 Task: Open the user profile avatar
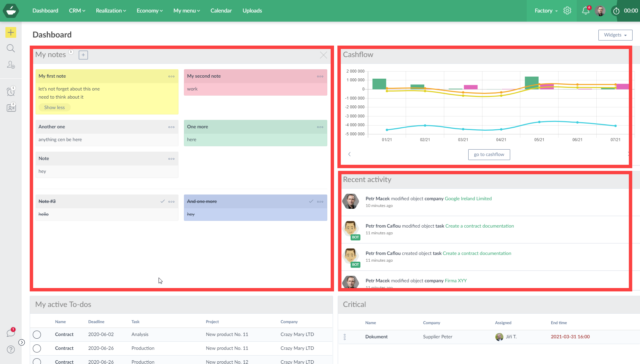tap(600, 11)
